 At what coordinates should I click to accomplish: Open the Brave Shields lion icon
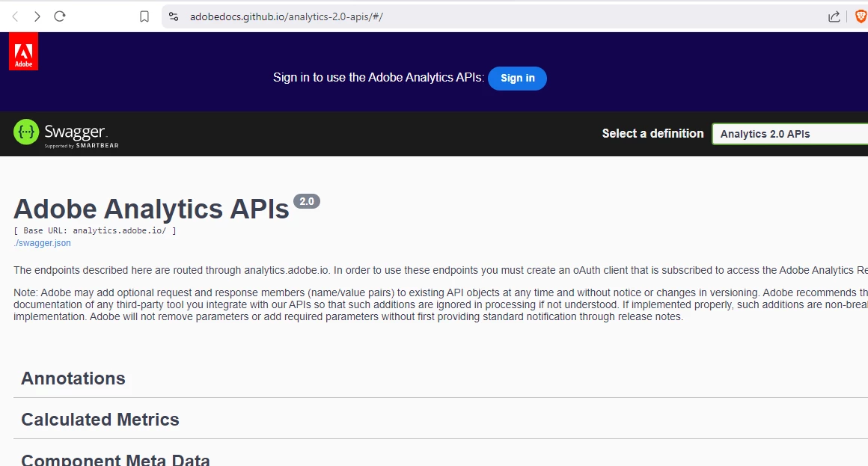tap(861, 16)
